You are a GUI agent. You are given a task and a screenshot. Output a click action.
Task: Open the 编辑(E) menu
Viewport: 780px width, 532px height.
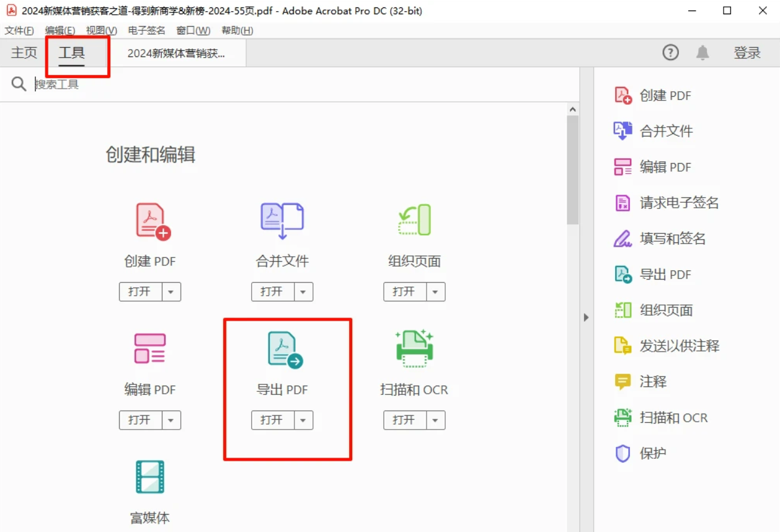pos(60,30)
